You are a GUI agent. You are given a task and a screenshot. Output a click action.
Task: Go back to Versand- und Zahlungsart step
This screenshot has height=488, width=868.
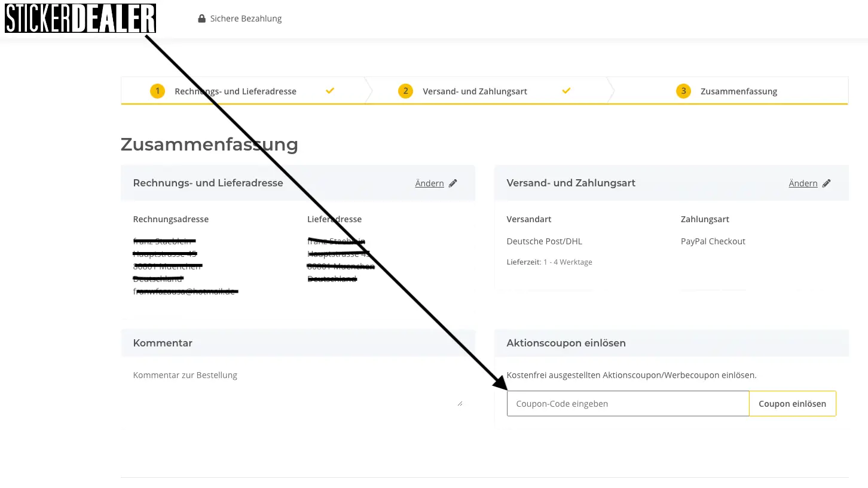(475, 91)
